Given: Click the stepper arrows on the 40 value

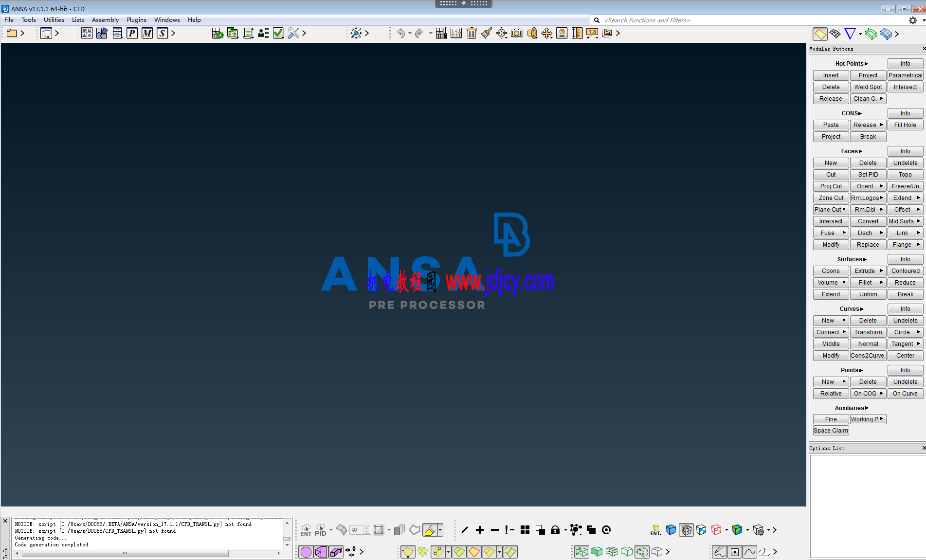Looking at the screenshot, I should [x=367, y=530].
